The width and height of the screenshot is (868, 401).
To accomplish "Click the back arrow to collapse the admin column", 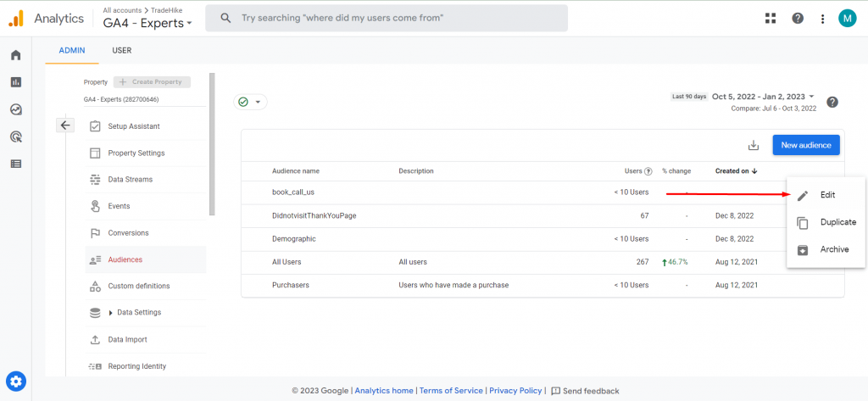I will coord(65,125).
